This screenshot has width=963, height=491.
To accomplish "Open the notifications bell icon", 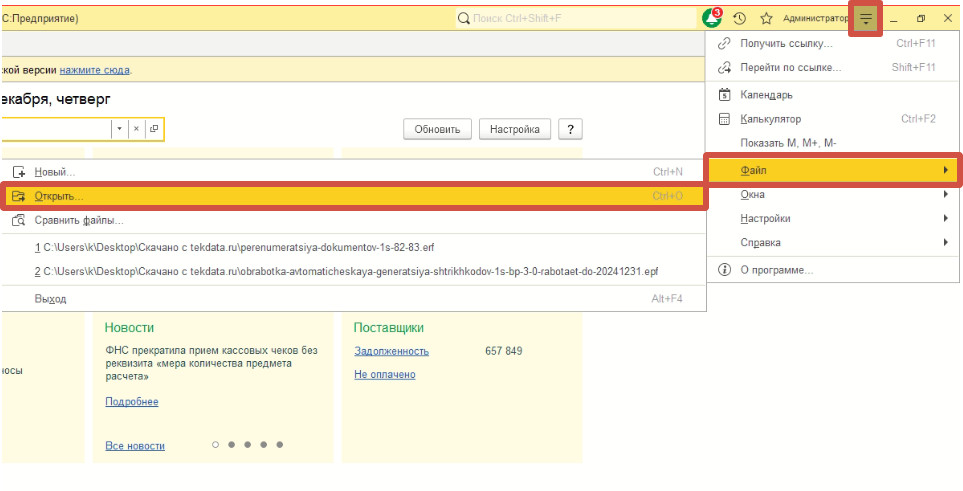I will (x=712, y=18).
